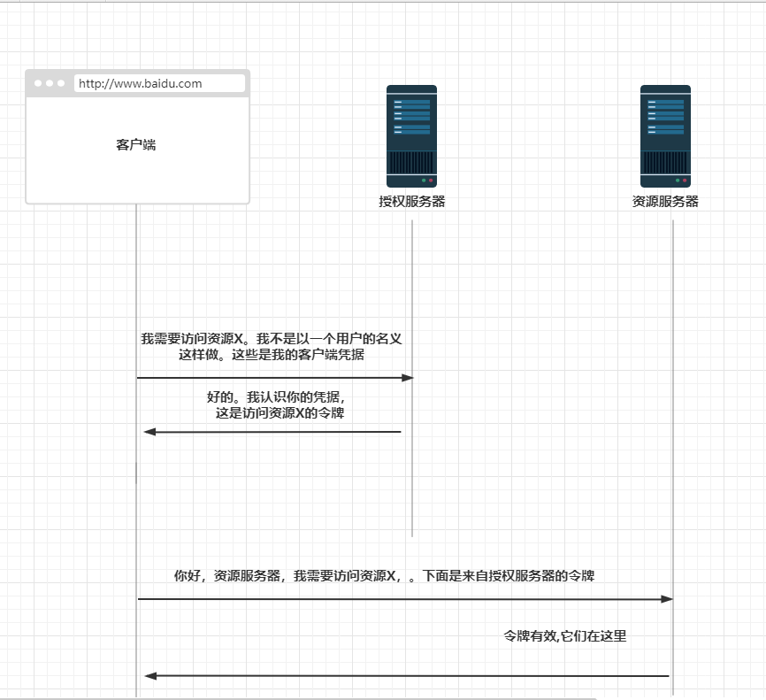766x700 pixels.
Task: Click the http://www.baidu.com address bar
Action: (x=159, y=83)
